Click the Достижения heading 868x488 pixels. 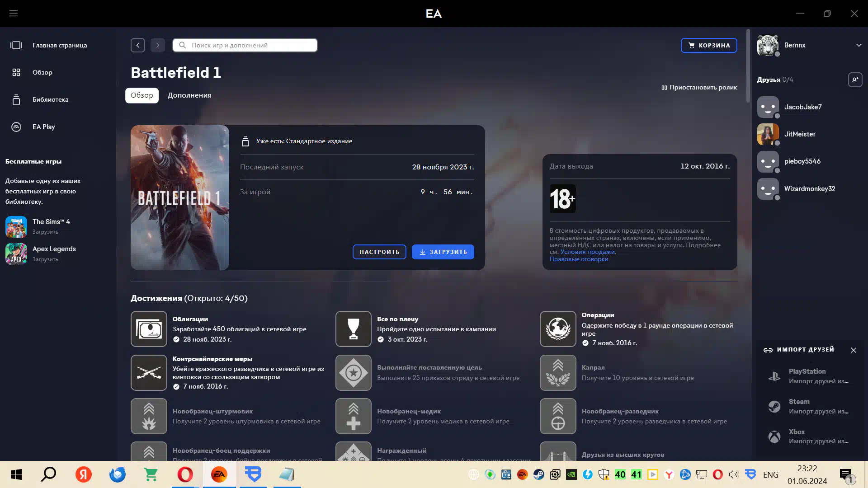click(x=156, y=298)
